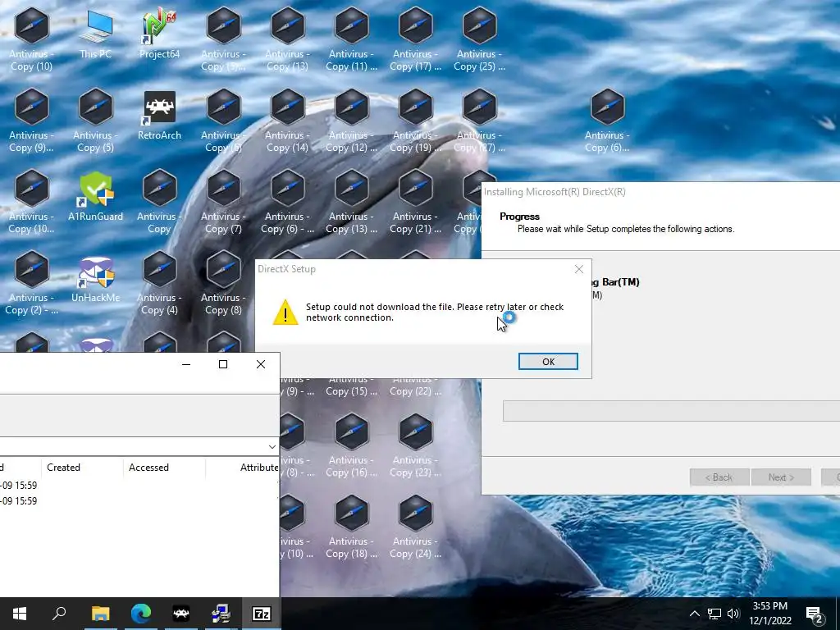
Task: Select the Project64 desktop shortcut
Action: [x=159, y=34]
